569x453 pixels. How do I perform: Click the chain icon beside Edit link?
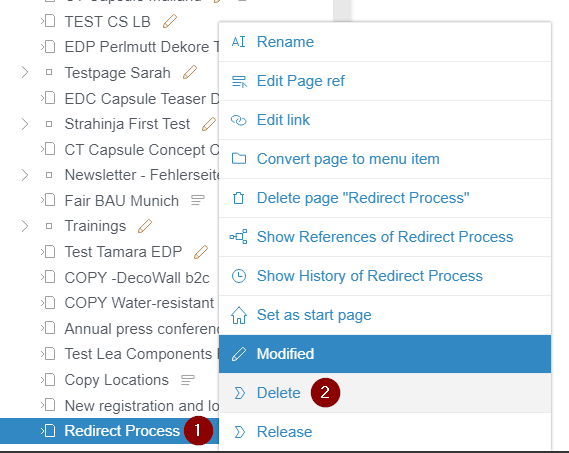coord(238,120)
